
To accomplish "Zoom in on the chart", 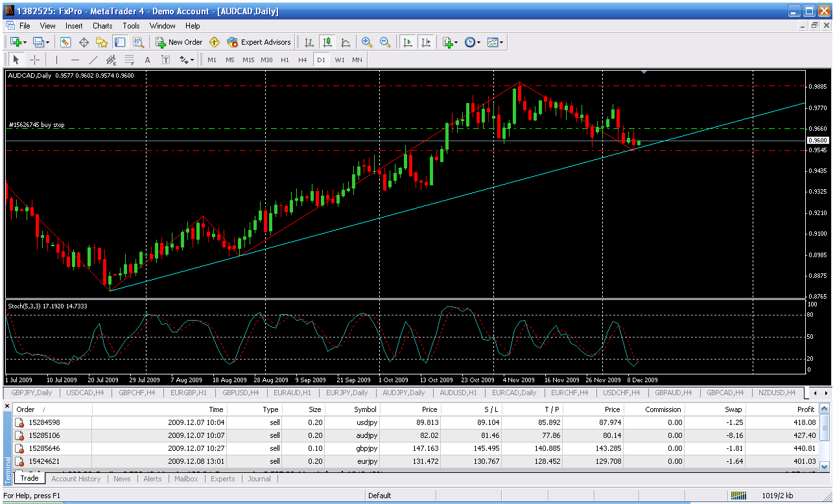I will (367, 42).
